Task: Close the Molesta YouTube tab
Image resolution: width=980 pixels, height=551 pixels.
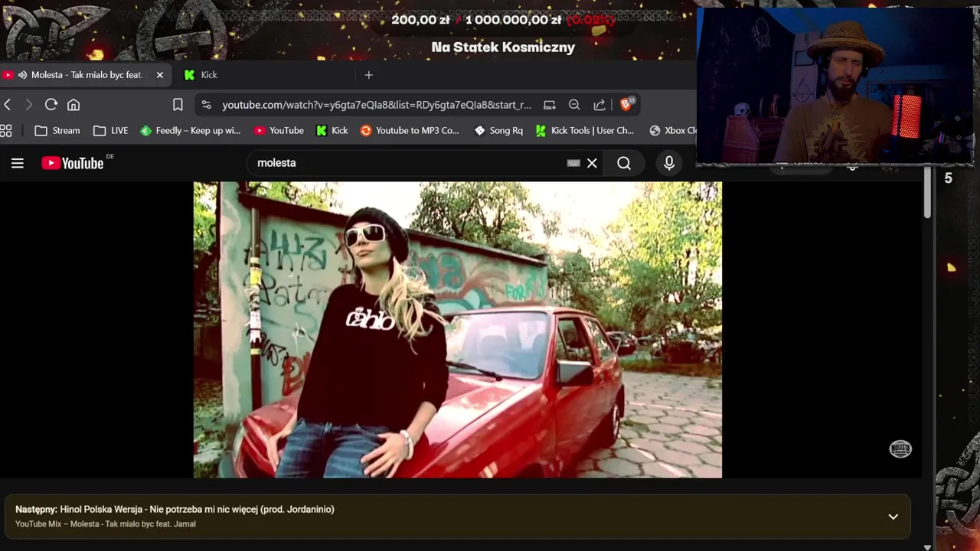Action: [160, 75]
